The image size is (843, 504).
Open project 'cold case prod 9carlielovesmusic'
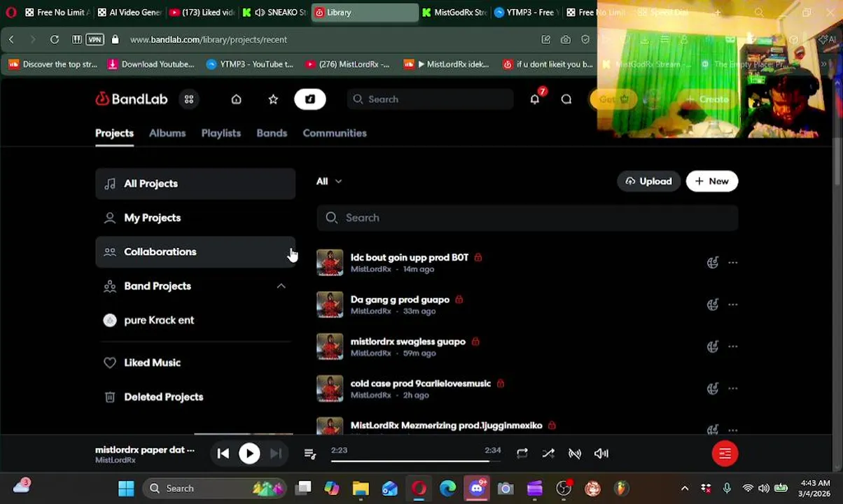tap(421, 384)
